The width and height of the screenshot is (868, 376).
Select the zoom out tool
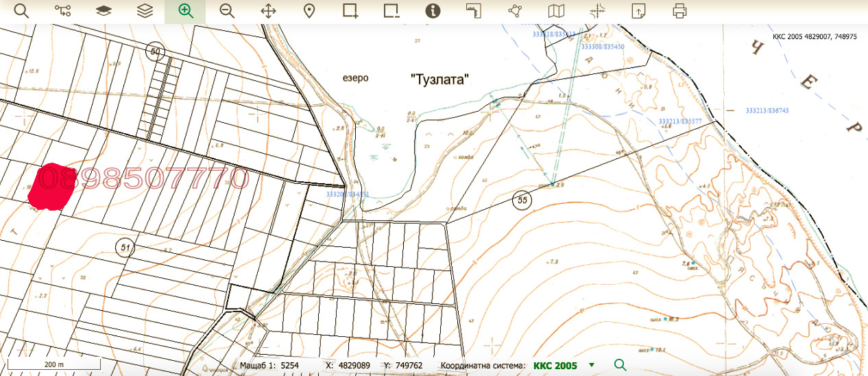click(x=227, y=11)
